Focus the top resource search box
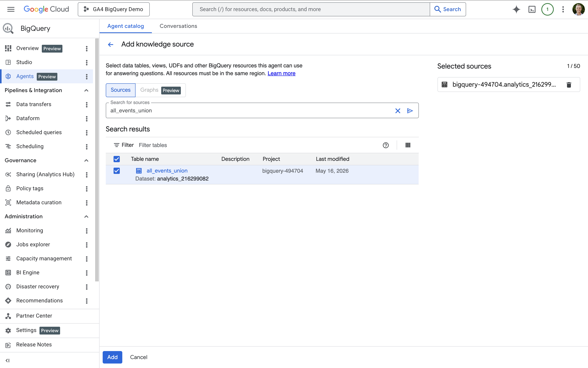588x368 pixels. click(x=311, y=9)
